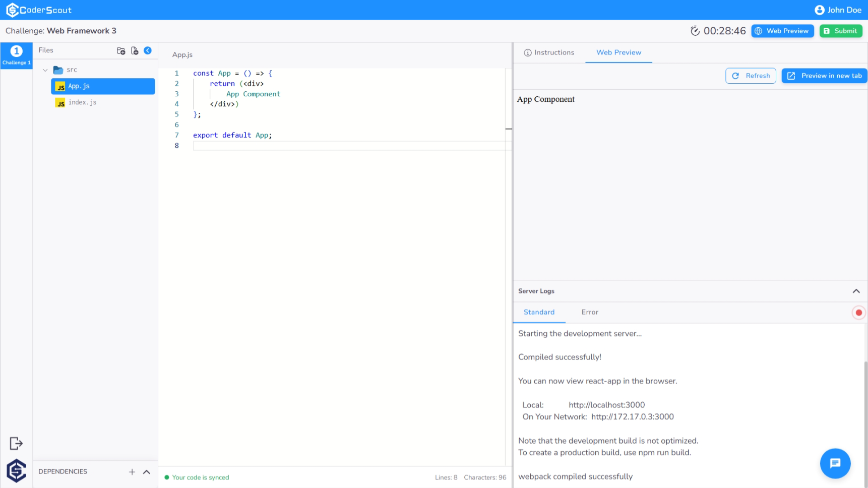
Task: Open the chat bubble in the corner
Action: pyautogui.click(x=835, y=463)
